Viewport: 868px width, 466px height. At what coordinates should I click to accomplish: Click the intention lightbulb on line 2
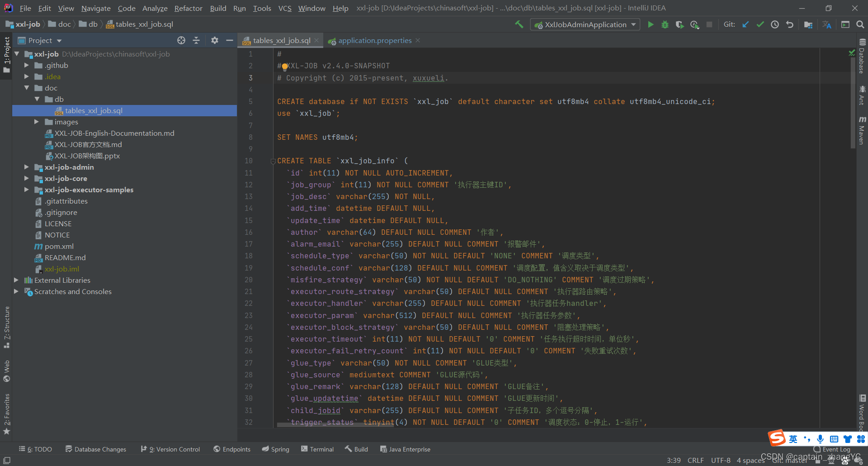(284, 67)
